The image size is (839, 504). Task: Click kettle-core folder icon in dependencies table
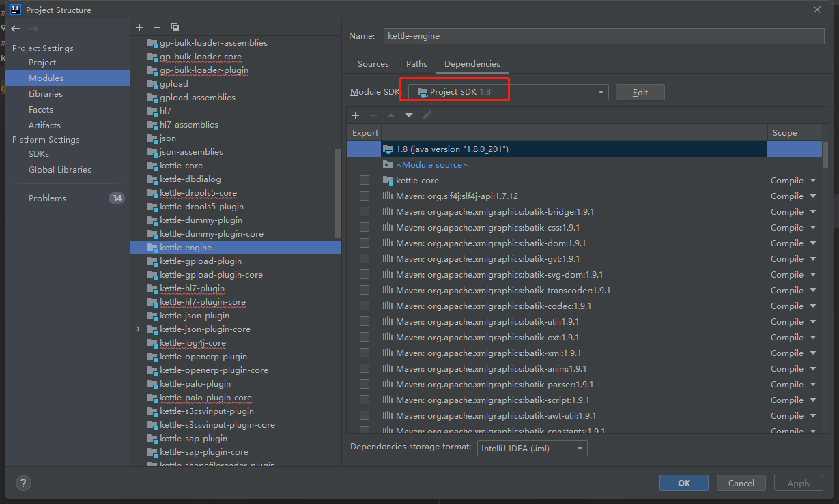[388, 181]
